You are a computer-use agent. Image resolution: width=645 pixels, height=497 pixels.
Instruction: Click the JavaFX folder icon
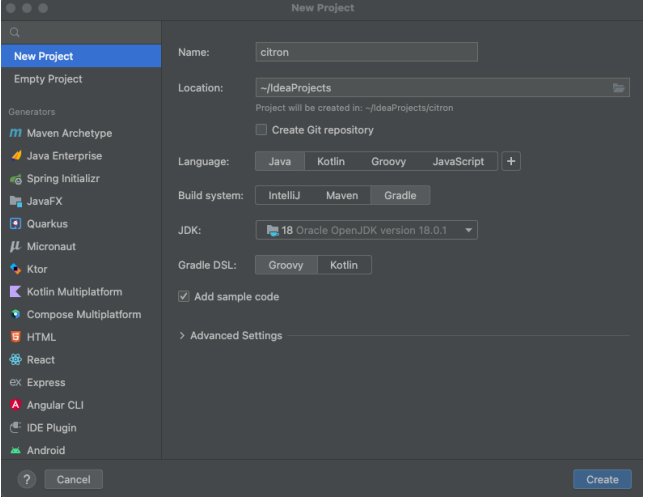16,201
